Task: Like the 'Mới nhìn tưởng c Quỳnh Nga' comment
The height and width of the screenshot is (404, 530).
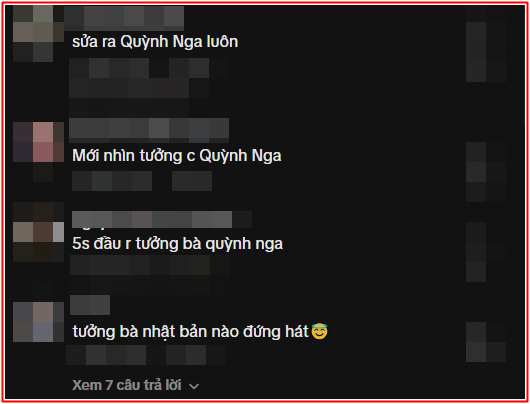Action: click(486, 172)
